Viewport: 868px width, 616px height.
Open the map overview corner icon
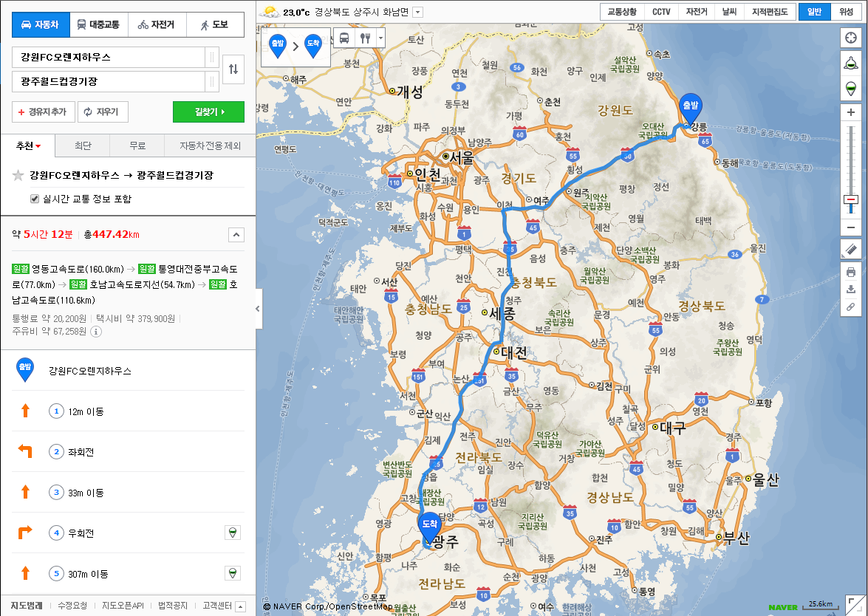(x=856, y=605)
